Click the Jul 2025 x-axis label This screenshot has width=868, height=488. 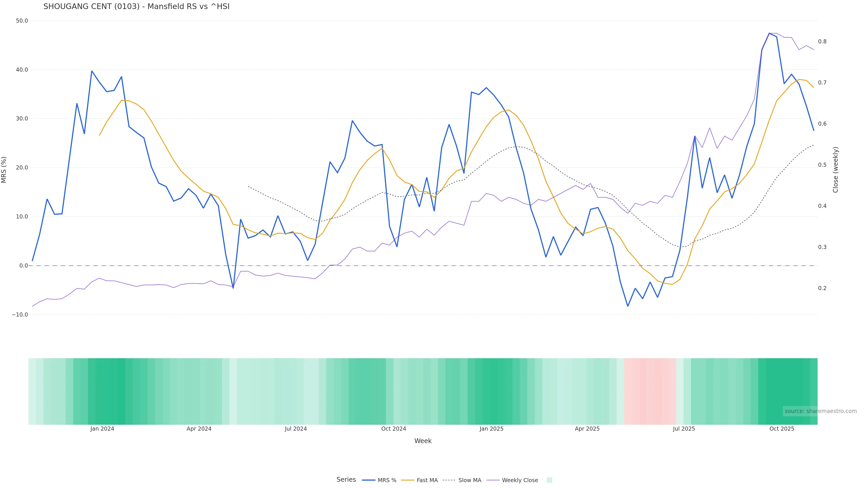click(684, 429)
